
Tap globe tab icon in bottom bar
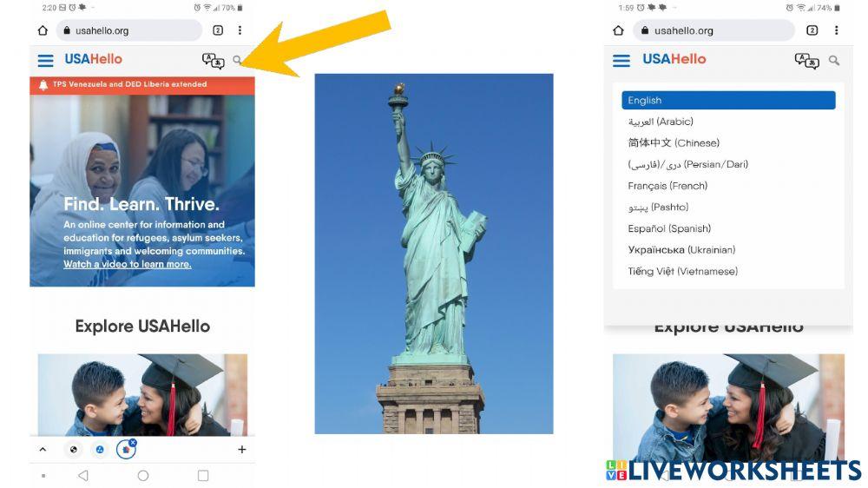pyautogui.click(x=74, y=450)
